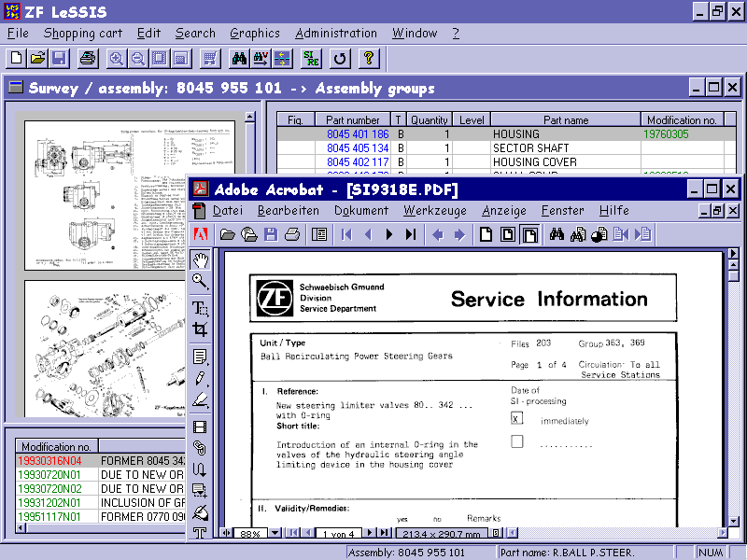Viewport: 747px width, 560px height.
Task: Click the circular refresh arrow icon
Action: (340, 59)
